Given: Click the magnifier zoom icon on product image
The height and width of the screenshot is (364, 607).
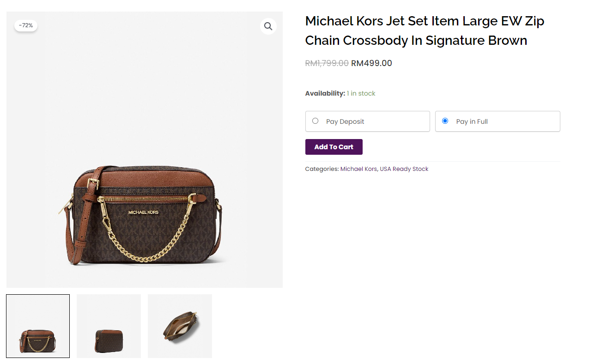Looking at the screenshot, I should [268, 26].
